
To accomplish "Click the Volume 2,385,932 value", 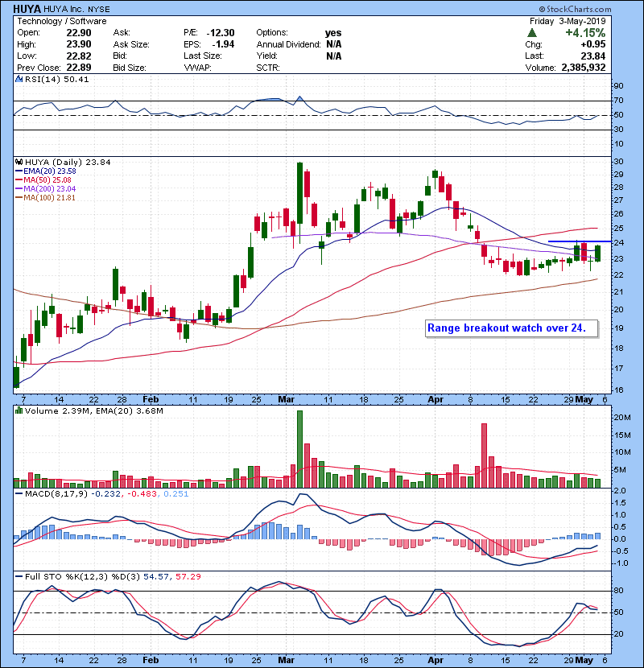I will coord(584,68).
